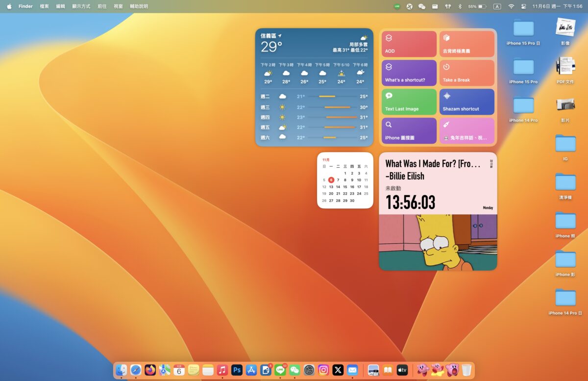Open the AirPods menu bar icon
Image resolution: width=588 pixels, height=381 pixels.
[447, 6]
